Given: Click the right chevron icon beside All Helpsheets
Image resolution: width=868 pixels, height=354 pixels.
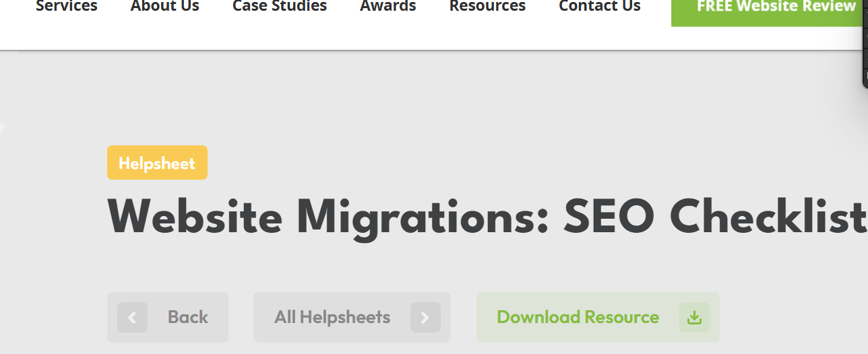Looking at the screenshot, I should pyautogui.click(x=425, y=318).
